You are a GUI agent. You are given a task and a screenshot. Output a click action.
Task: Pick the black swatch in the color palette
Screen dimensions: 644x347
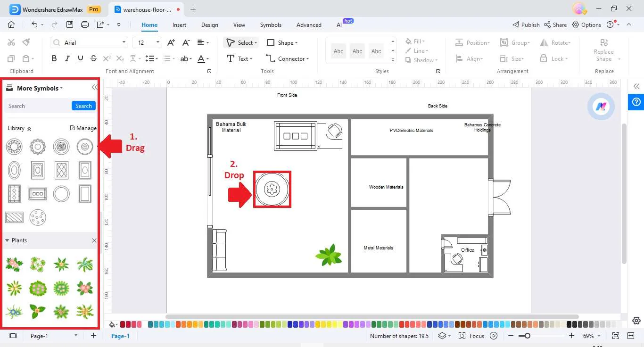569,324
